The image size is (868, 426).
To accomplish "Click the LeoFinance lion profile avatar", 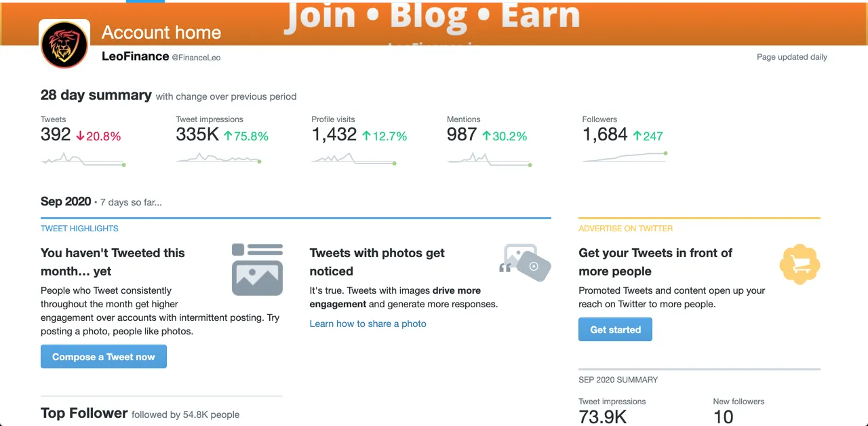I will [64, 44].
